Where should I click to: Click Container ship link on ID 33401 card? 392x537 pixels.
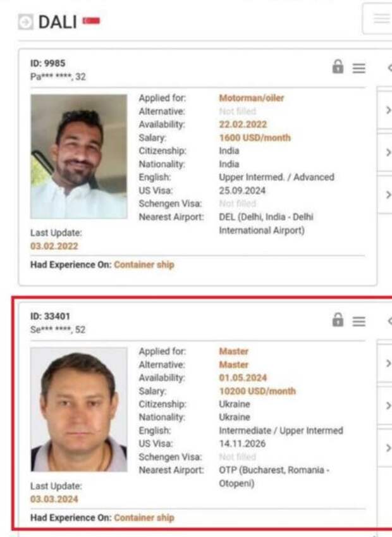click(x=144, y=518)
